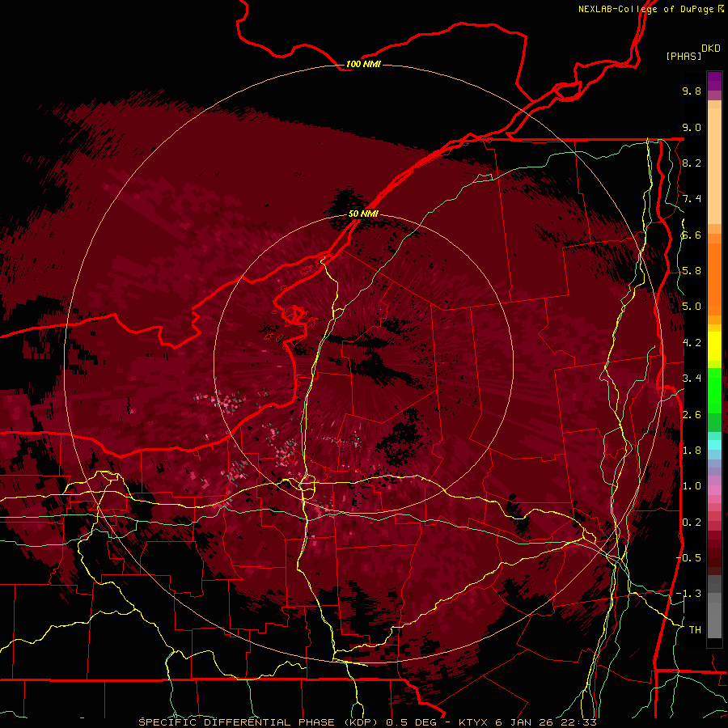This screenshot has width=728, height=728.
Task: Click the 6.6 value on color scale
Action: click(x=692, y=235)
